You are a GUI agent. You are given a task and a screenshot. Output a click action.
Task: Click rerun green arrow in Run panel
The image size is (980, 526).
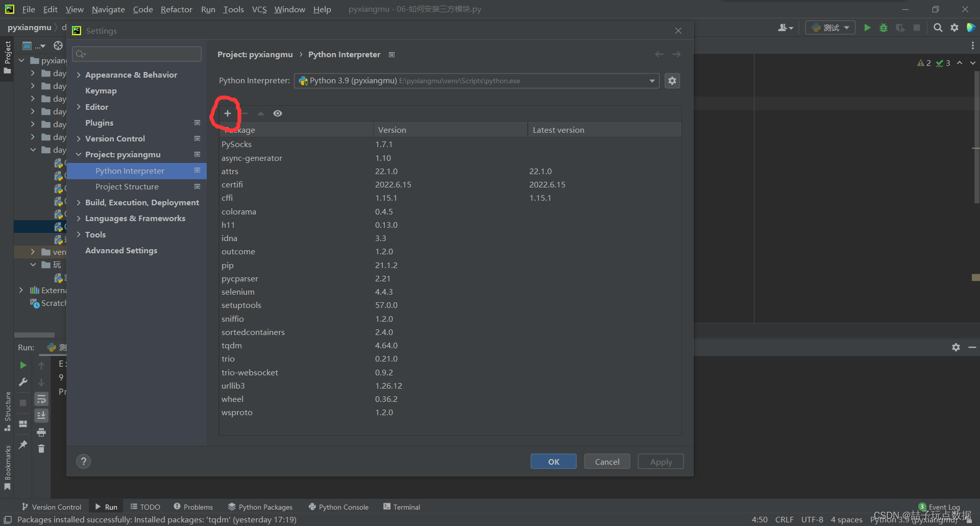[23, 365]
